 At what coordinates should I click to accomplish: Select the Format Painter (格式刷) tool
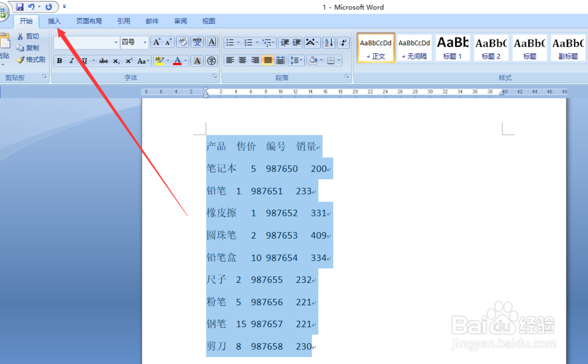[31, 59]
